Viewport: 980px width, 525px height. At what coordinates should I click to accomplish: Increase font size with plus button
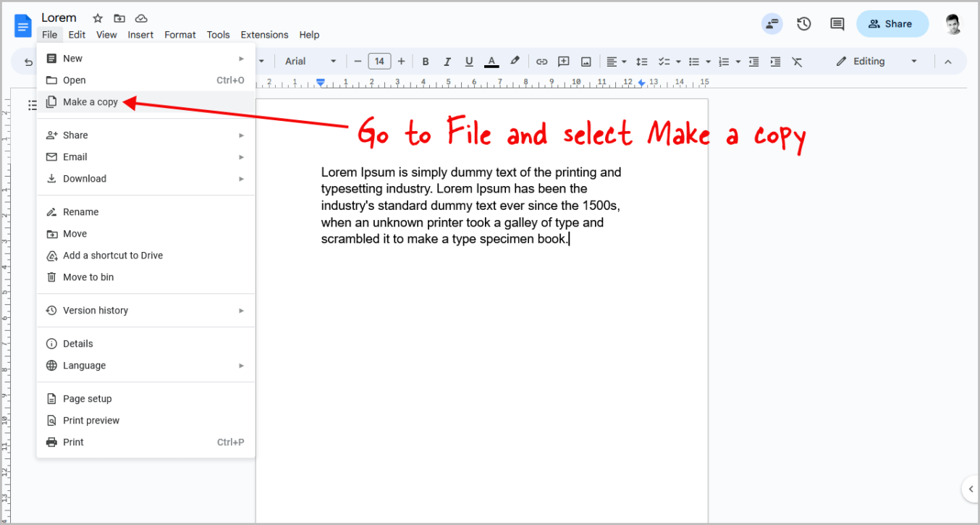[x=402, y=62]
